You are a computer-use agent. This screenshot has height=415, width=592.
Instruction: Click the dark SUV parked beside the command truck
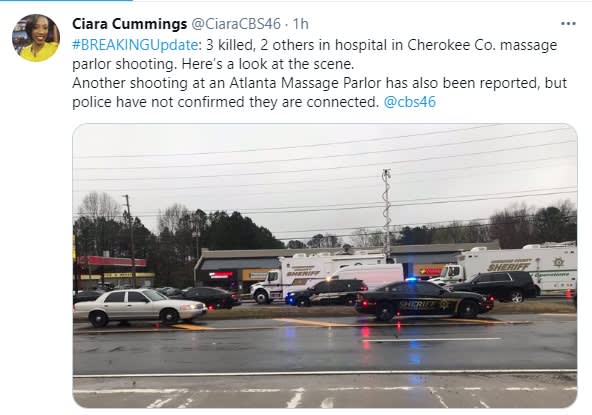click(x=495, y=286)
